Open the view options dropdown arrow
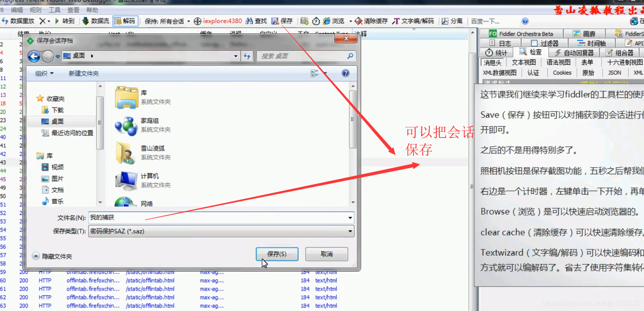 (x=325, y=73)
